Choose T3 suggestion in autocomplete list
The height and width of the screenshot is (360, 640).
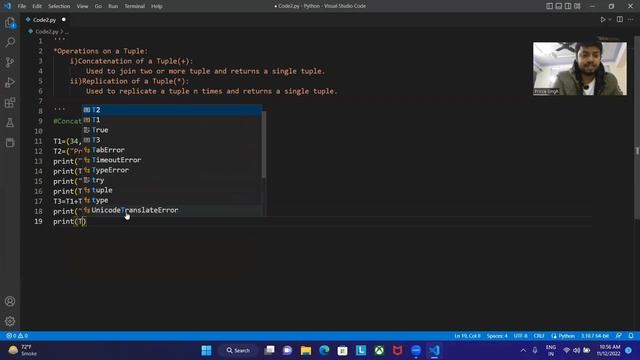click(172, 140)
